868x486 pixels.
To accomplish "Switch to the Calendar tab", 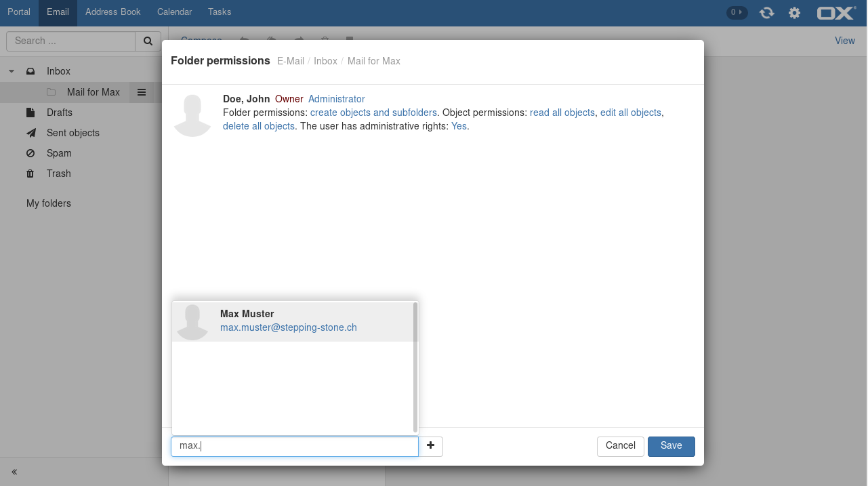I will point(174,12).
